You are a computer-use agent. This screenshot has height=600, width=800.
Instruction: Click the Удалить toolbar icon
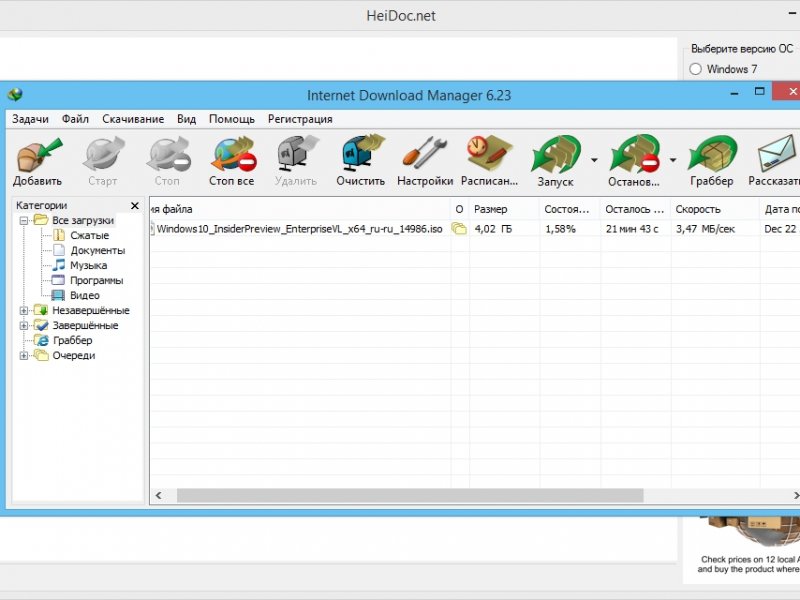click(296, 155)
